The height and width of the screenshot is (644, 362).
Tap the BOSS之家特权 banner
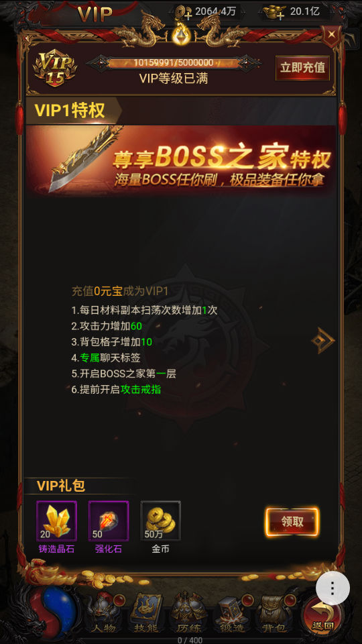point(181,160)
